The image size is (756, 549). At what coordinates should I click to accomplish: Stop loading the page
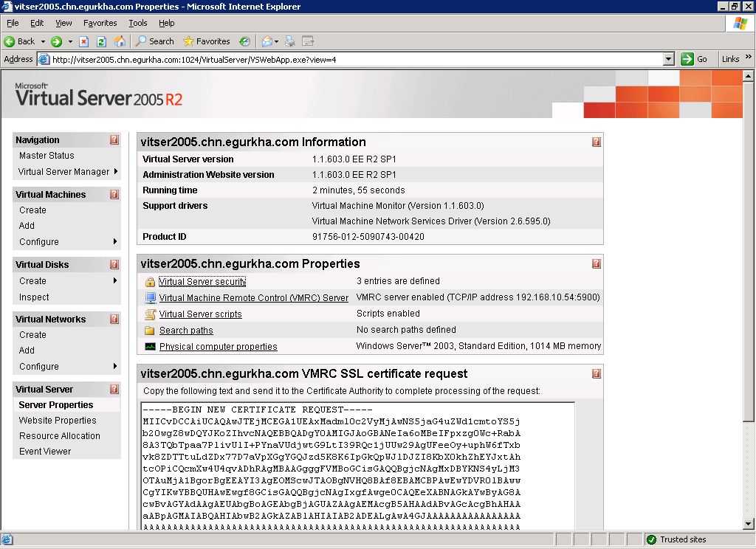[83, 41]
